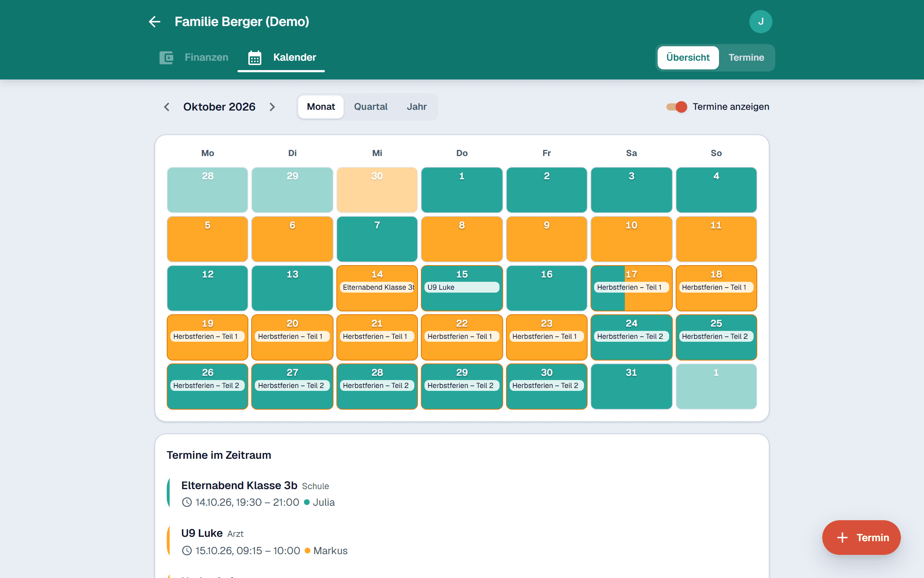Click the clock icon for Elternabend

187,502
